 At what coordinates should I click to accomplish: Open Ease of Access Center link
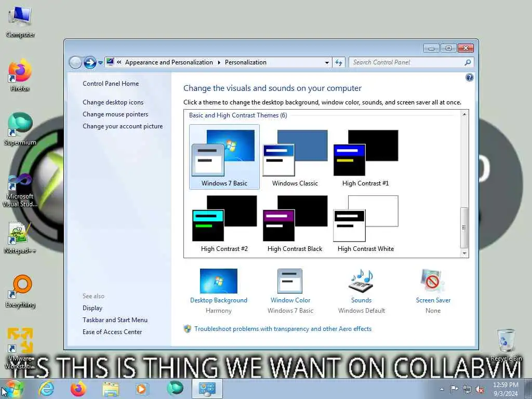pyautogui.click(x=112, y=332)
